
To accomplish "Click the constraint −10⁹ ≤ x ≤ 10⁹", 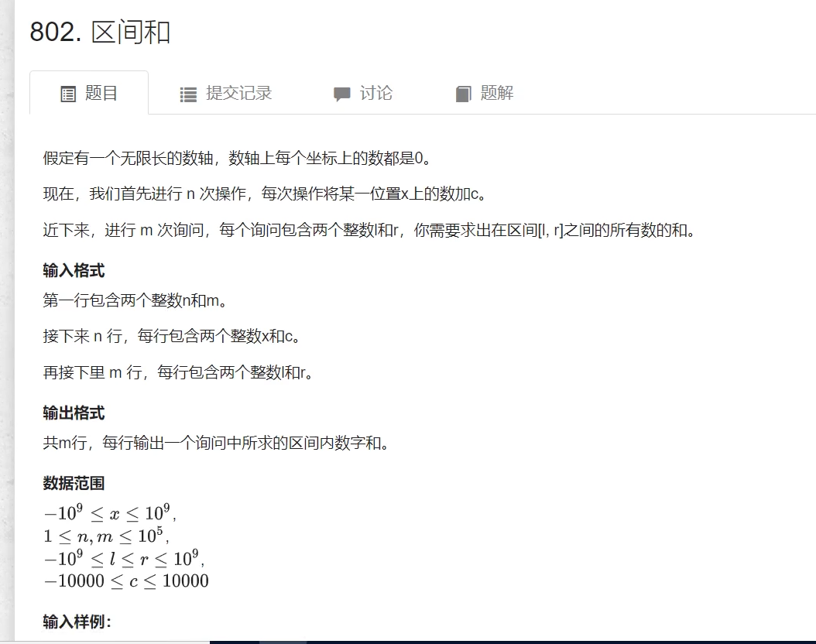I will coord(111,513).
